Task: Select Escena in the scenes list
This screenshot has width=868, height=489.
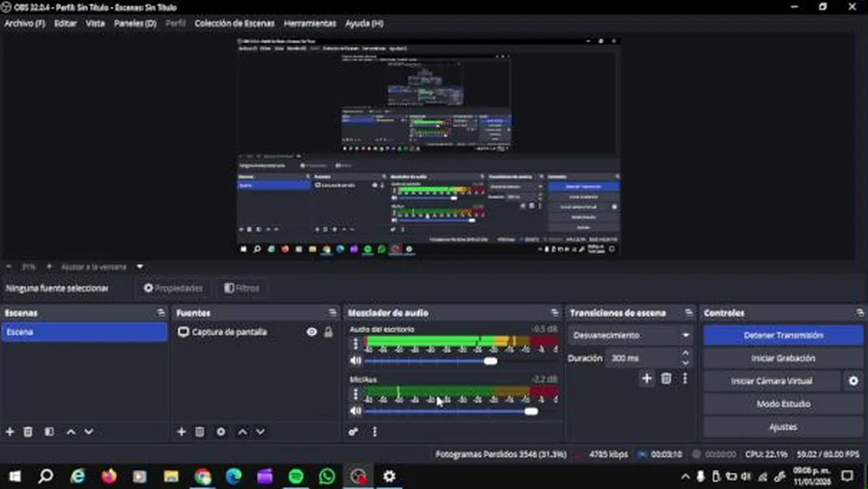Action: point(84,332)
